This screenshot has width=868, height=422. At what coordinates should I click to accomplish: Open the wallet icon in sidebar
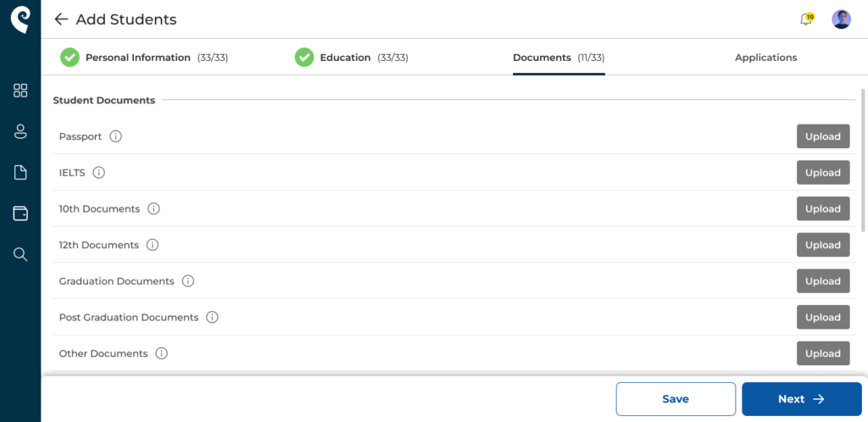point(20,214)
